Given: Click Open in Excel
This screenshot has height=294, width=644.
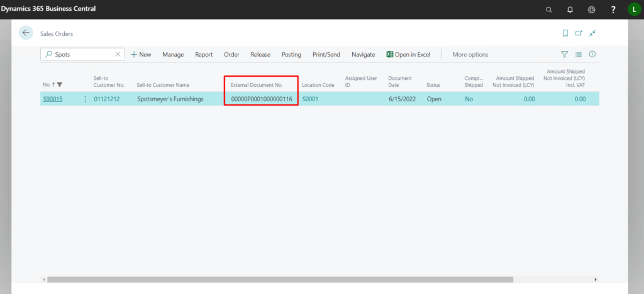Looking at the screenshot, I should (408, 54).
